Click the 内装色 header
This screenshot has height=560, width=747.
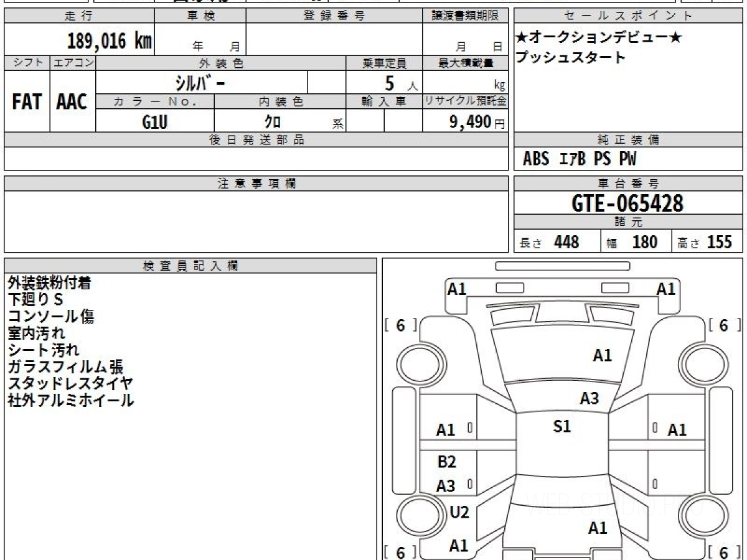(280, 101)
